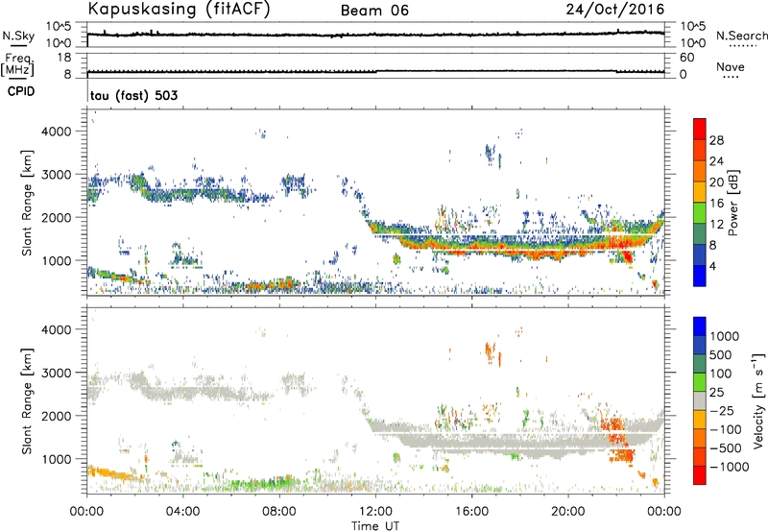The image size is (768, 532).
Task: Click the tau (fast) 503 text
Action: [133, 95]
